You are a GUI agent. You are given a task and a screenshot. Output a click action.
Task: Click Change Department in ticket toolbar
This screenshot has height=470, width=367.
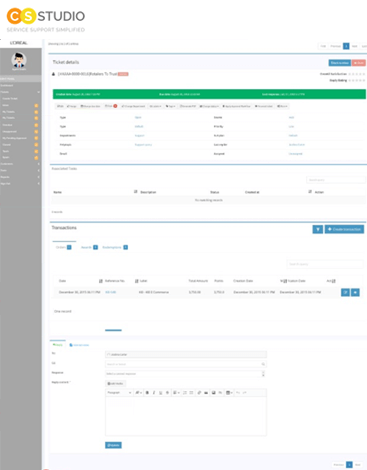[x=133, y=106]
